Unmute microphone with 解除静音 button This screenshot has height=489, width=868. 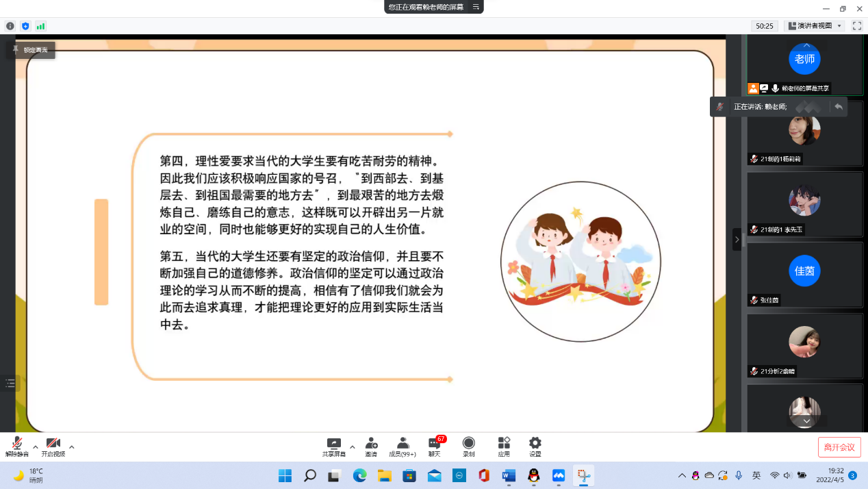17,447
